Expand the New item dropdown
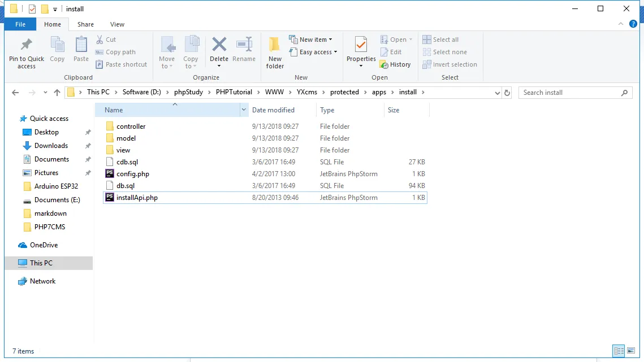Viewport: 644px width, 362px height. pyautogui.click(x=310, y=40)
